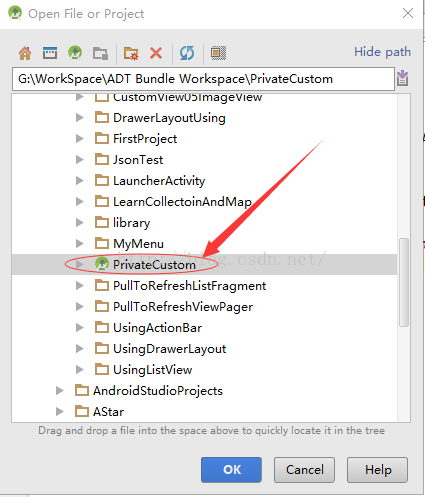This screenshot has width=425, height=497.
Task: Expand the FirstProject folder
Action: tap(80, 138)
